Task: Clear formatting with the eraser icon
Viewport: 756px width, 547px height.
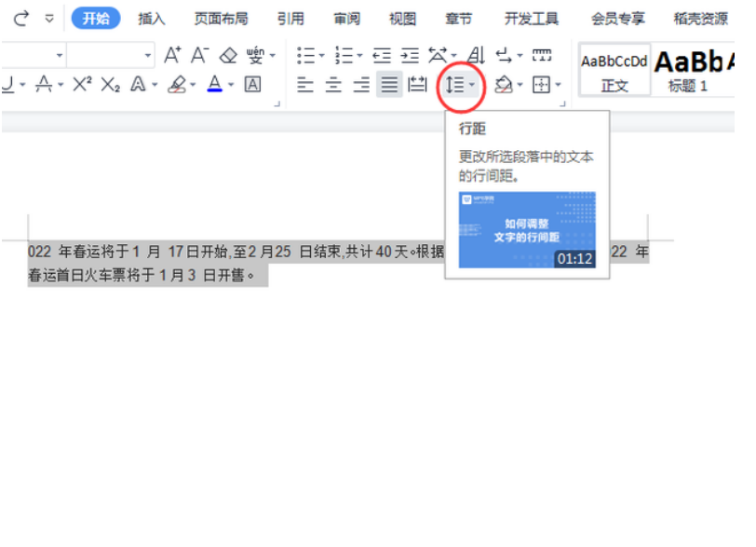Action: [x=228, y=56]
